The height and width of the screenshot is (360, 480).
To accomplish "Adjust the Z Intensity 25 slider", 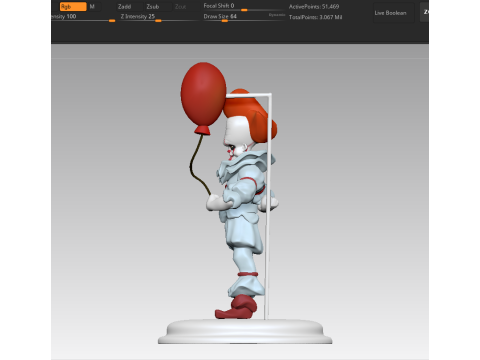I will tap(159, 17).
